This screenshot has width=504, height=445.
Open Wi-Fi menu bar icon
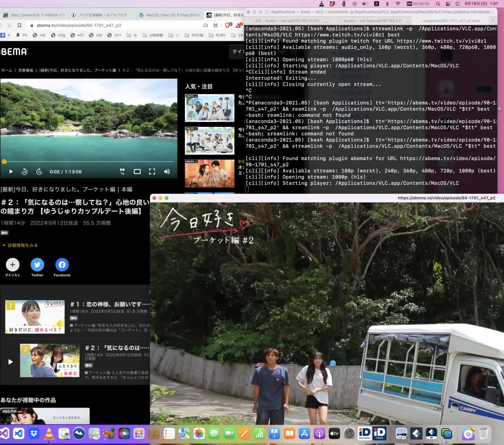coord(398,3)
